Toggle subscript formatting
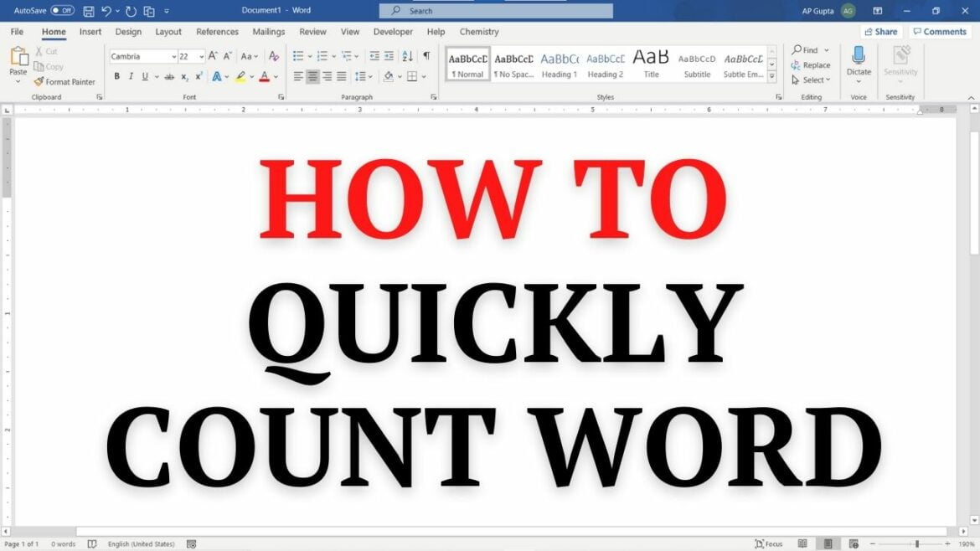Viewport: 980px width, 551px height. [x=183, y=75]
